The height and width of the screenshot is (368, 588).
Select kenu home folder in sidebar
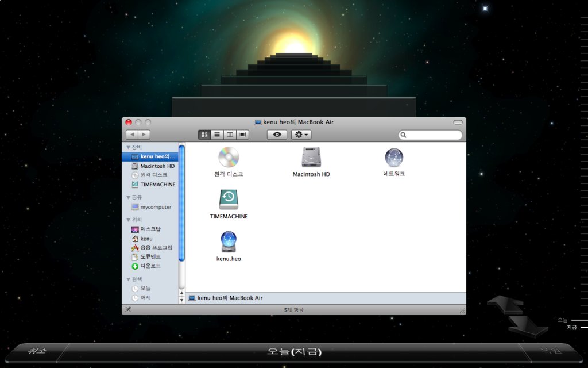(150, 239)
